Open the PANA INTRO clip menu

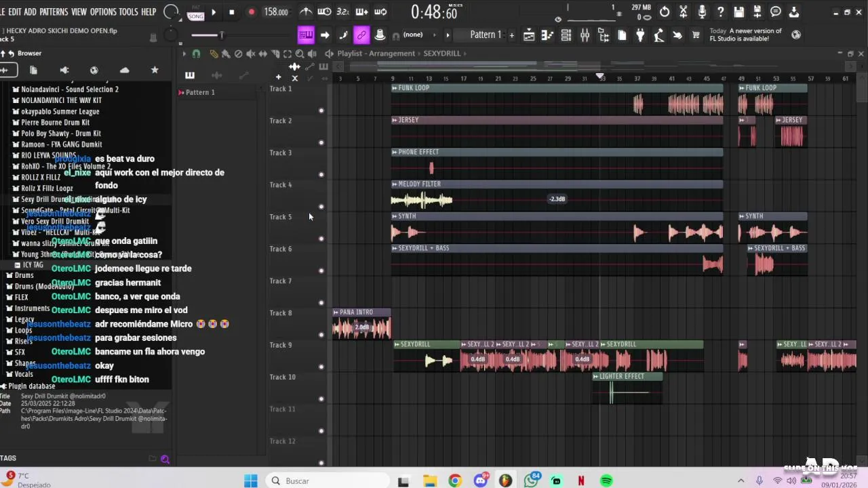(336, 312)
